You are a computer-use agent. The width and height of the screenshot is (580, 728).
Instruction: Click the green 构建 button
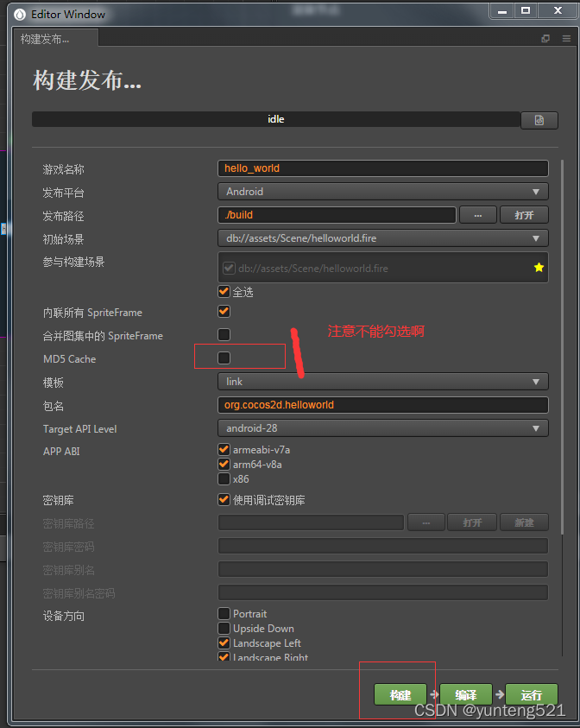(x=400, y=694)
